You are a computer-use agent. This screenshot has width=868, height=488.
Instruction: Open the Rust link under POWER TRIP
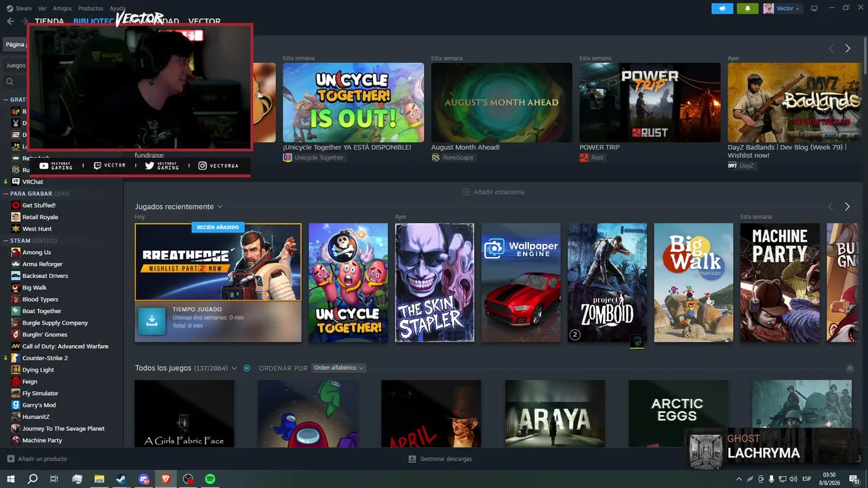click(591, 157)
